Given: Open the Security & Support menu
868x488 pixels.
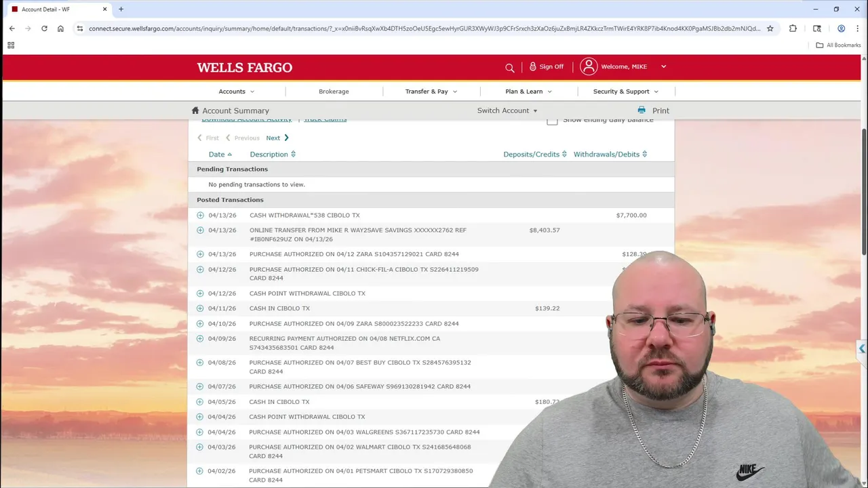Looking at the screenshot, I should point(626,91).
